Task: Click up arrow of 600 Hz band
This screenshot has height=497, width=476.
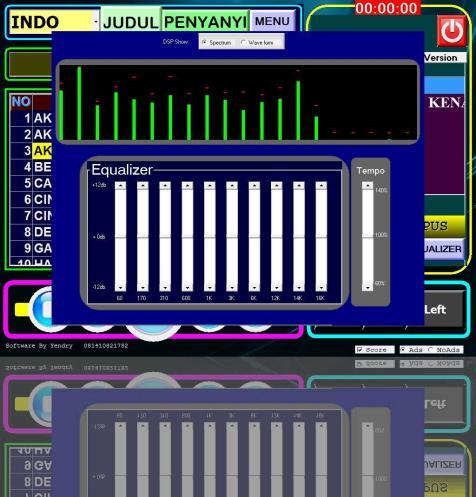Action: point(187,185)
